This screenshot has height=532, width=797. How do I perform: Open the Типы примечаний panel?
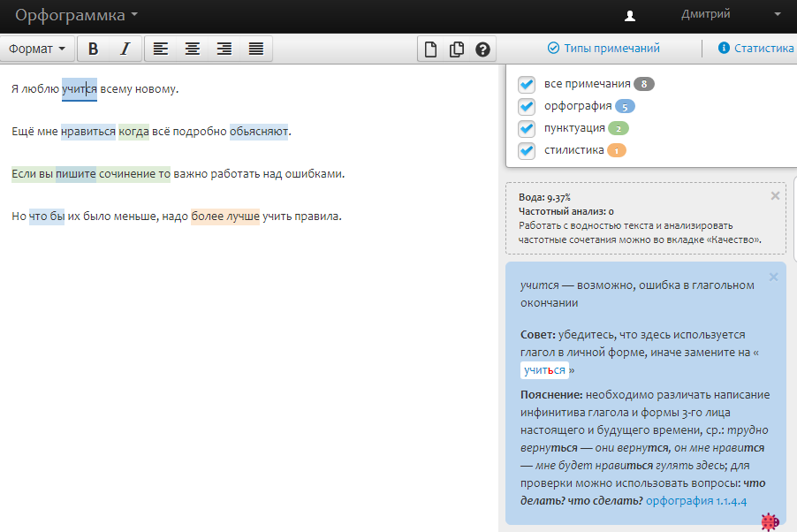pos(603,49)
